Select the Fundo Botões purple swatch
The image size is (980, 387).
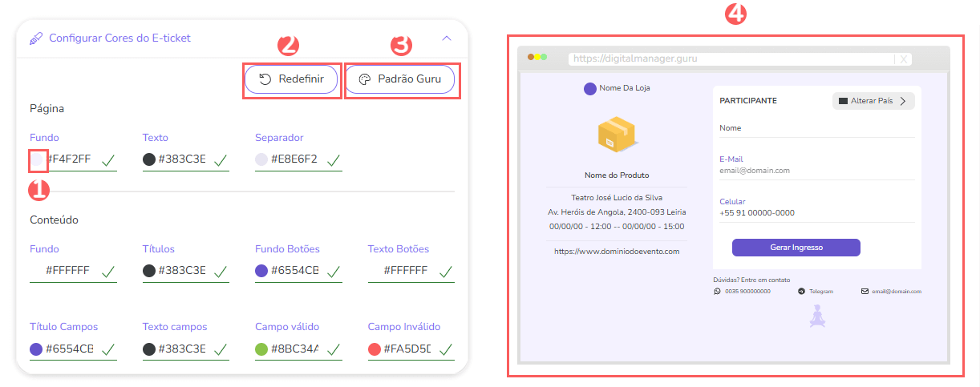click(261, 271)
